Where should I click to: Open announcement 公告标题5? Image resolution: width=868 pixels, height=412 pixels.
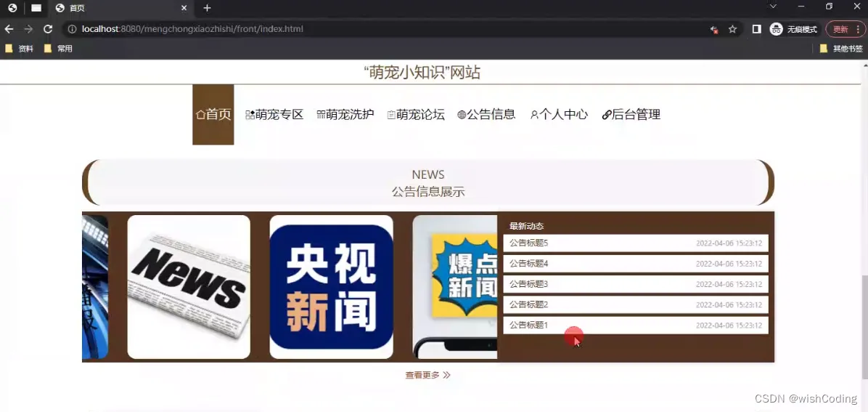636,243
